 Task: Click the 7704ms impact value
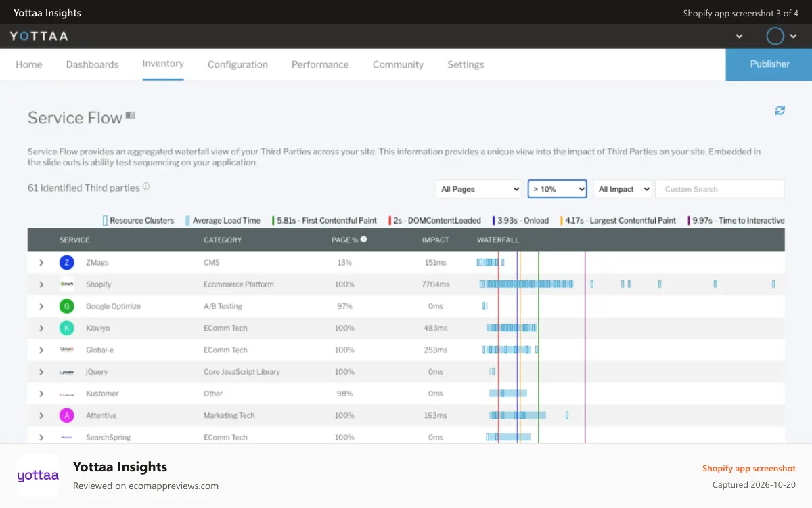click(x=436, y=284)
